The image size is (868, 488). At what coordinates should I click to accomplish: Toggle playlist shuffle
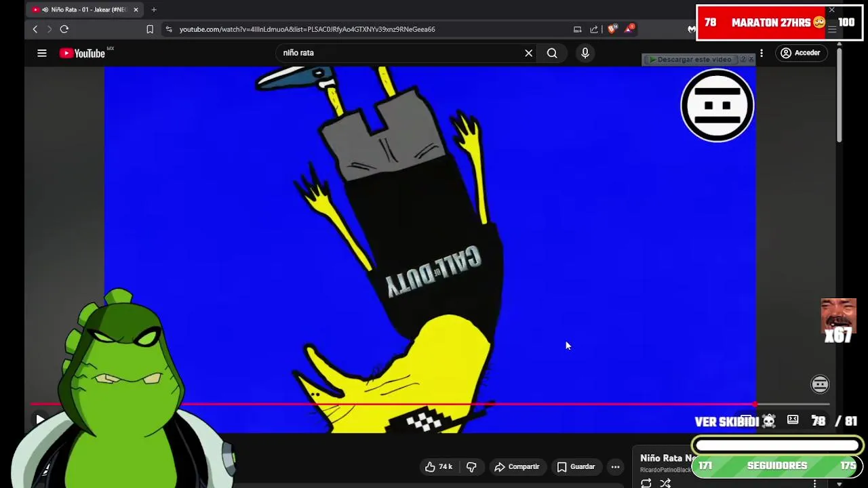[x=665, y=483]
